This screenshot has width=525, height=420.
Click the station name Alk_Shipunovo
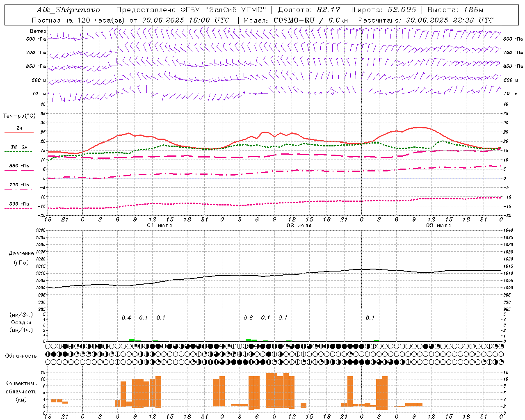click(68, 10)
